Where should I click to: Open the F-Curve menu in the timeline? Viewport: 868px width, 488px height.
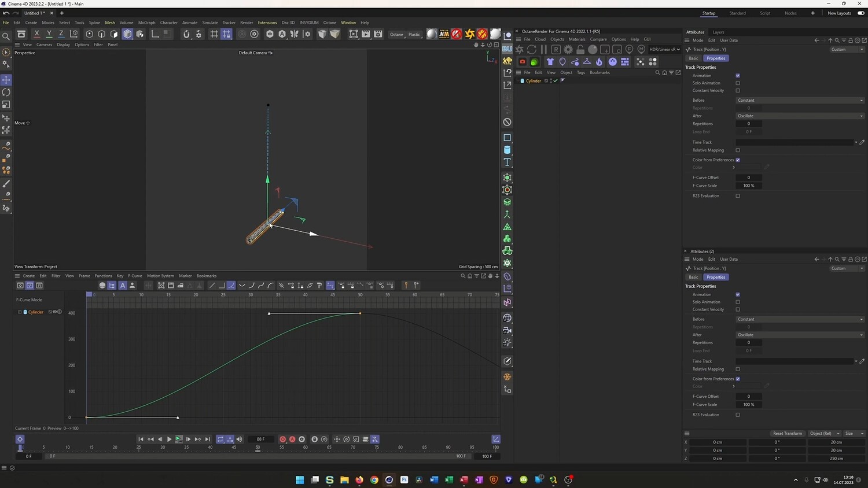pyautogui.click(x=135, y=276)
